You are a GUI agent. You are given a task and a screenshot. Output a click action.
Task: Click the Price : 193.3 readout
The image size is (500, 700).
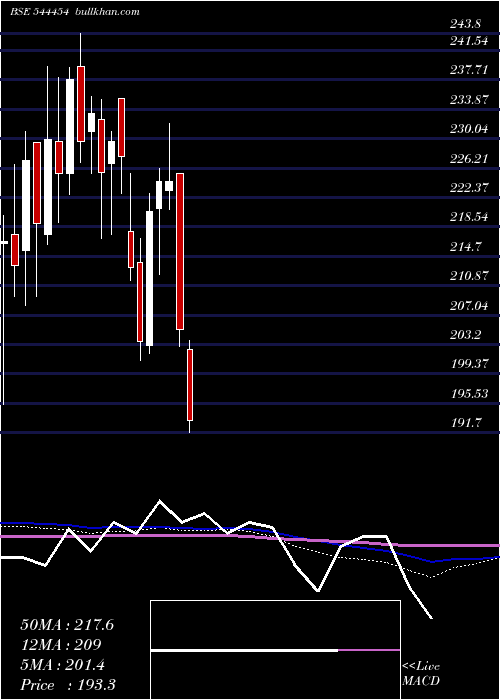69,685
